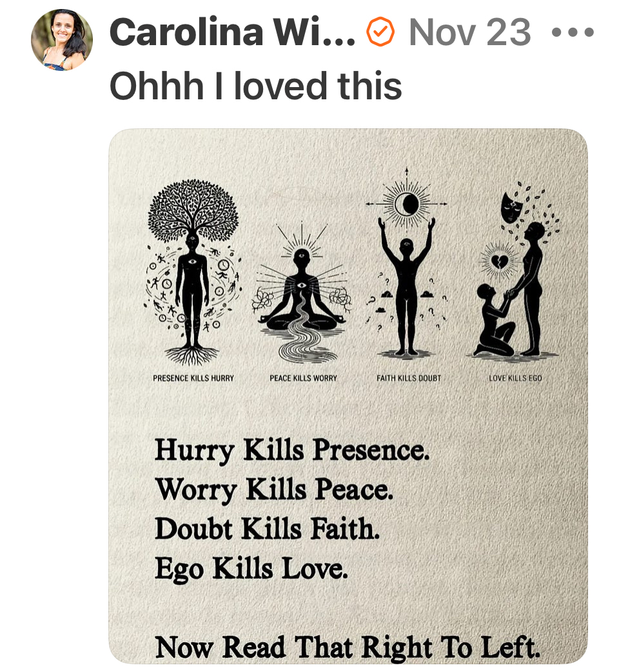Click the 'Ego Kills Love.' line

point(251,569)
